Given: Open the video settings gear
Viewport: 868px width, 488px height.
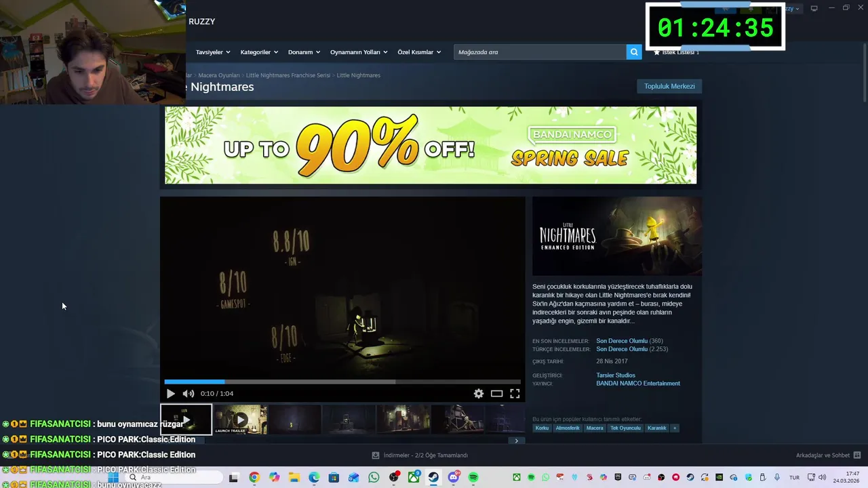Looking at the screenshot, I should tap(479, 393).
